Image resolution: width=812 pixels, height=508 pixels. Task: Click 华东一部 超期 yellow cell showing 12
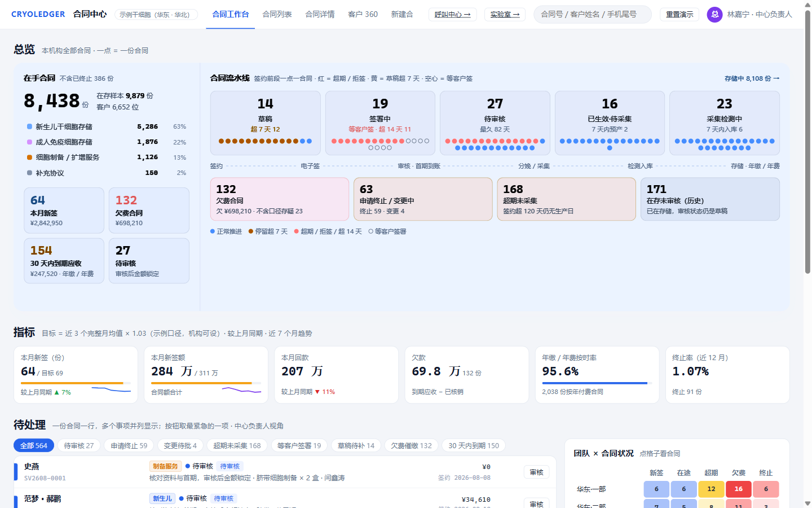click(x=711, y=489)
